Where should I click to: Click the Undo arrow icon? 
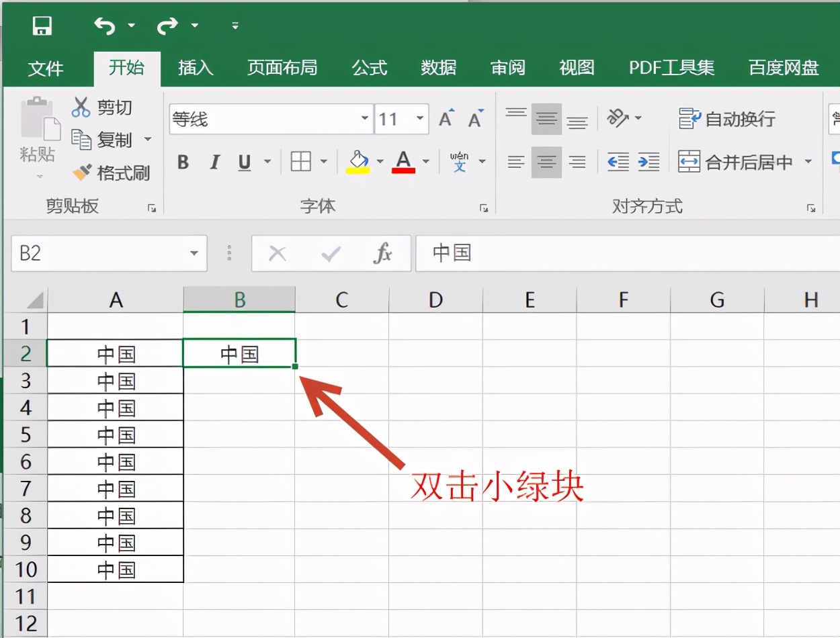(x=104, y=26)
